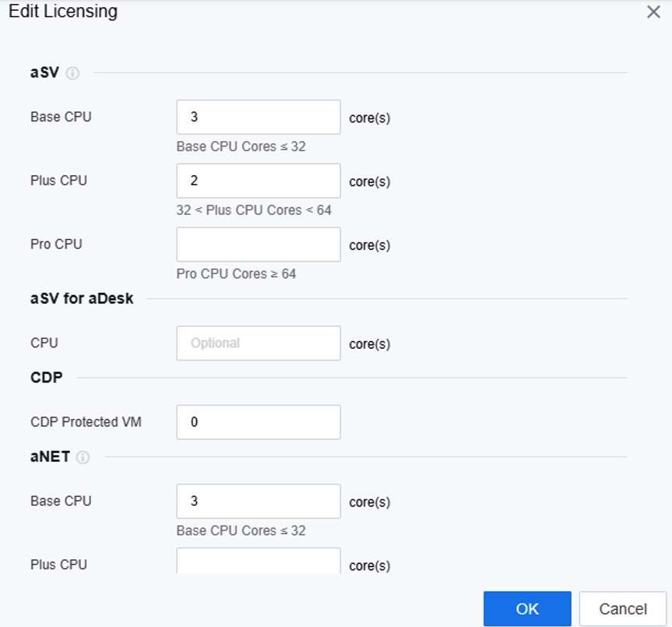The width and height of the screenshot is (672, 627).
Task: Click the 'Edit Licensing' title text
Action: [63, 11]
